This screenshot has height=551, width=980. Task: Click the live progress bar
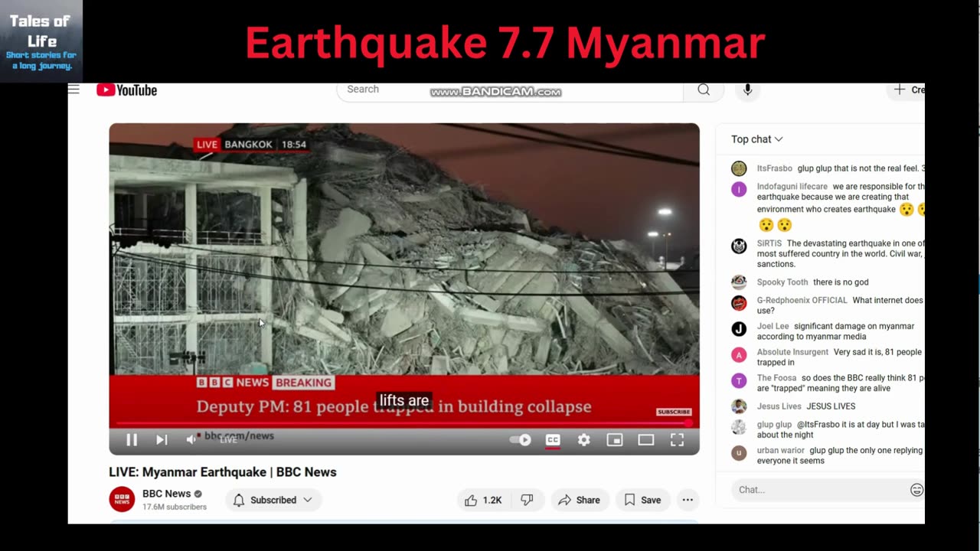click(x=403, y=423)
